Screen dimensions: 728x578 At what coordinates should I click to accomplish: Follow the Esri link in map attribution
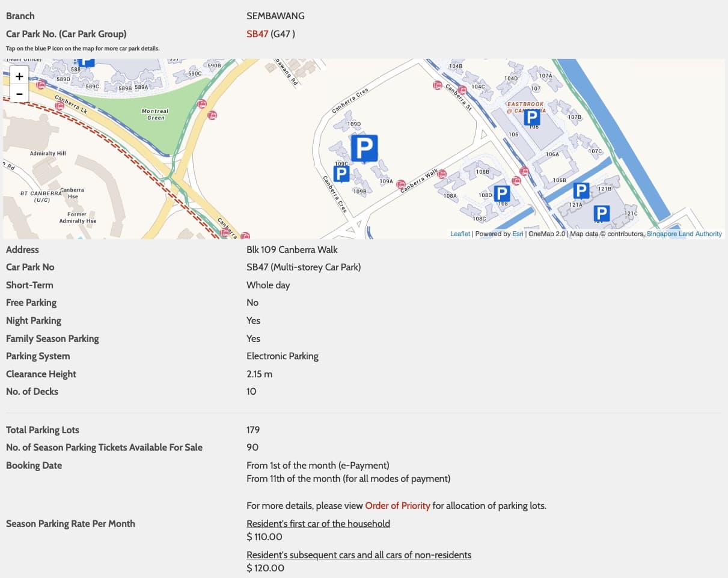(518, 234)
